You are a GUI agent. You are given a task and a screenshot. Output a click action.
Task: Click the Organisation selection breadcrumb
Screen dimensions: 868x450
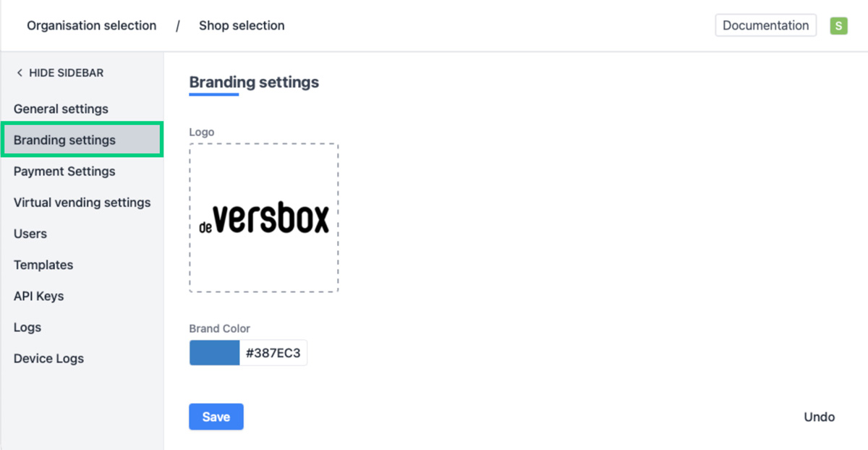[x=92, y=26]
